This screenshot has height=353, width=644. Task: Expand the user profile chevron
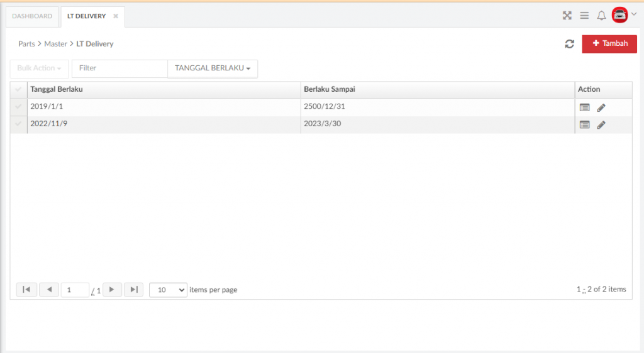click(x=634, y=14)
